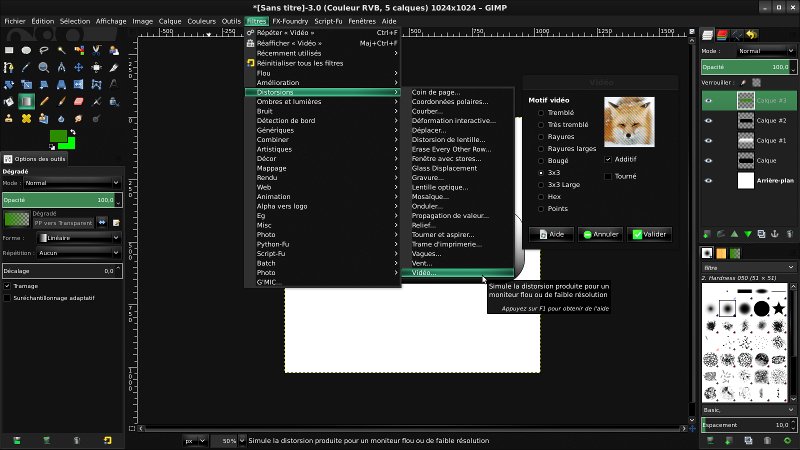Select the Move tool
Screen dimensions: 800x450
tap(79, 67)
